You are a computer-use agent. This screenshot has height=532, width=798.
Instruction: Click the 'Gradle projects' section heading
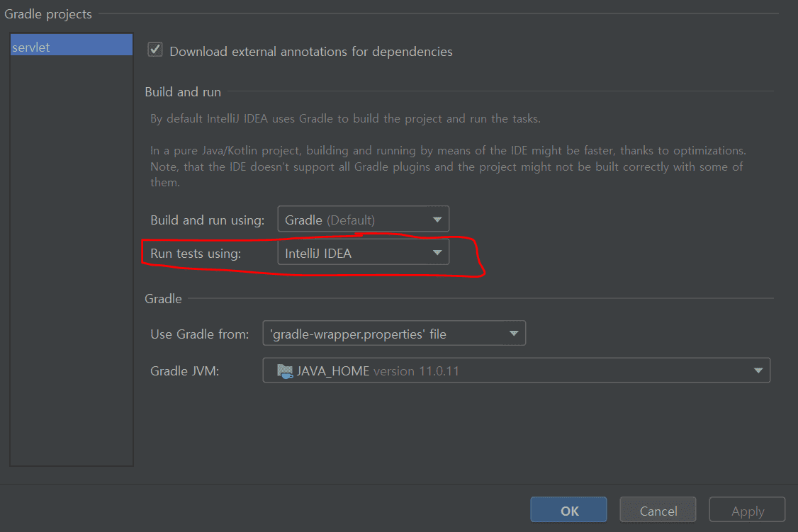click(48, 13)
